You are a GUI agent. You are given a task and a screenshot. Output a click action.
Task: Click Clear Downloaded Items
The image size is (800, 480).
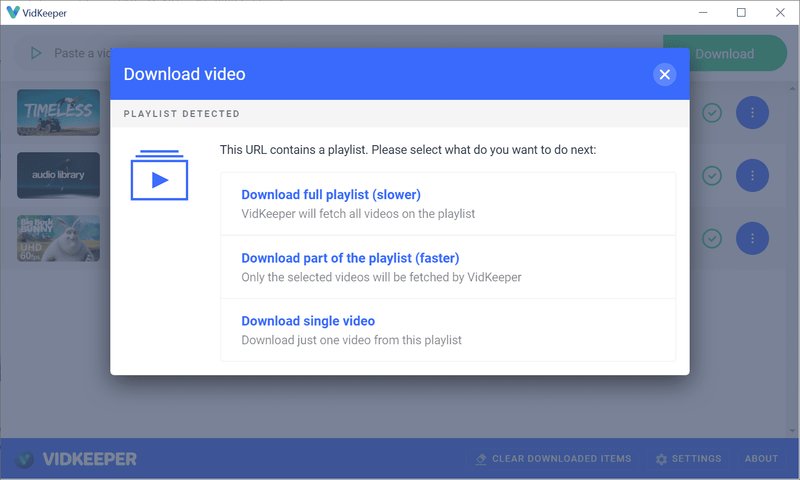pyautogui.click(x=554, y=459)
